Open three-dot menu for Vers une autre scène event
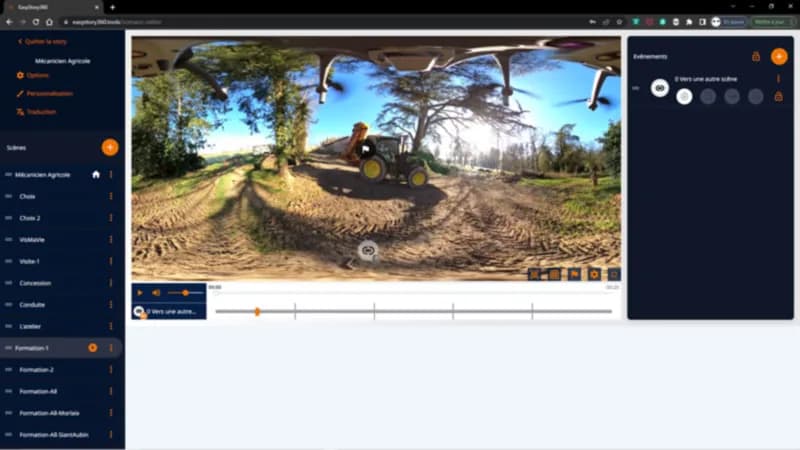800x450 pixels. [x=778, y=78]
